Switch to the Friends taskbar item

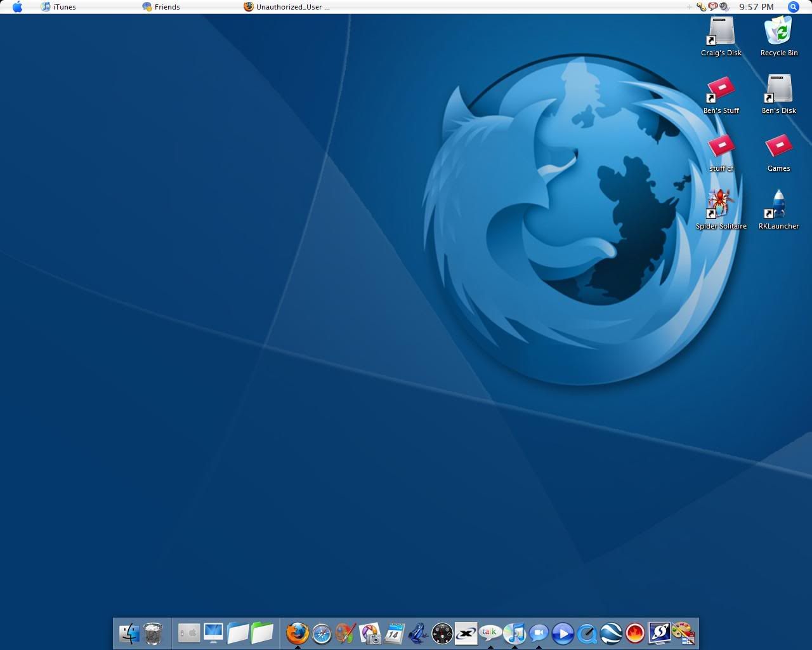(x=161, y=7)
